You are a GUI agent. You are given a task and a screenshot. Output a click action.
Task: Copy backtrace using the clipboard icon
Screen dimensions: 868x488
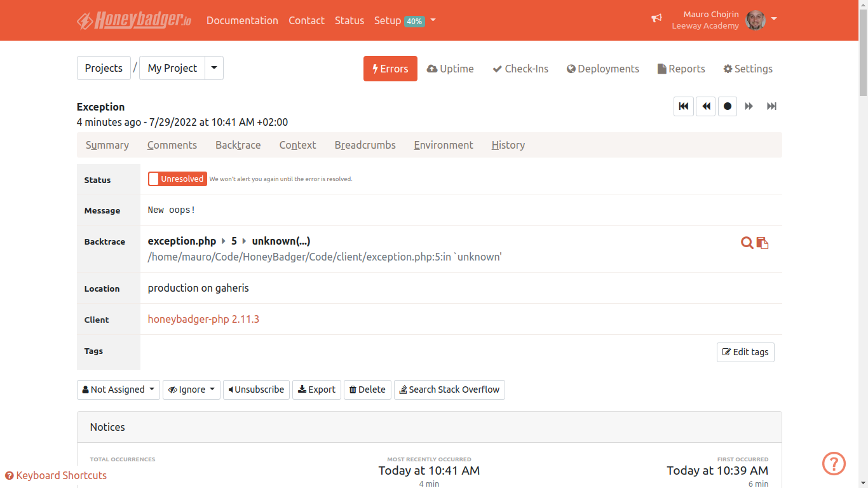[763, 243]
